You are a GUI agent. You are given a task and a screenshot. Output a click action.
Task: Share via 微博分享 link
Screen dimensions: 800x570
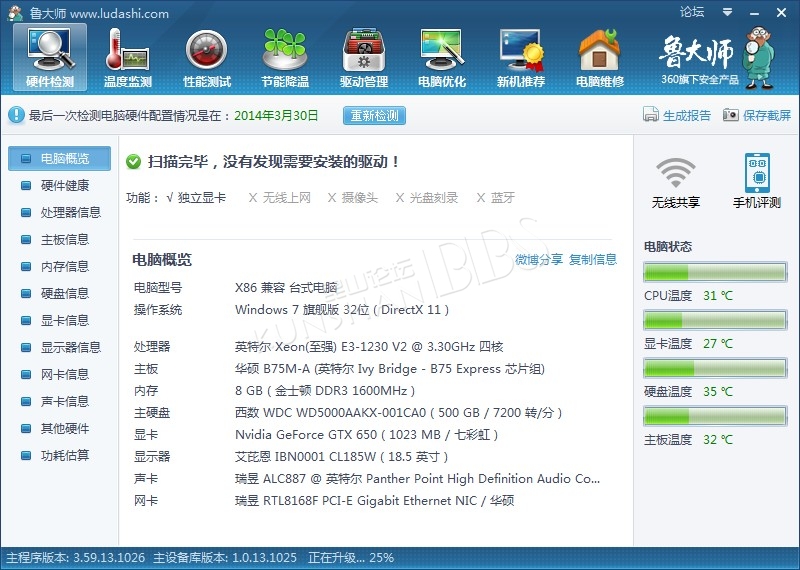(539, 260)
